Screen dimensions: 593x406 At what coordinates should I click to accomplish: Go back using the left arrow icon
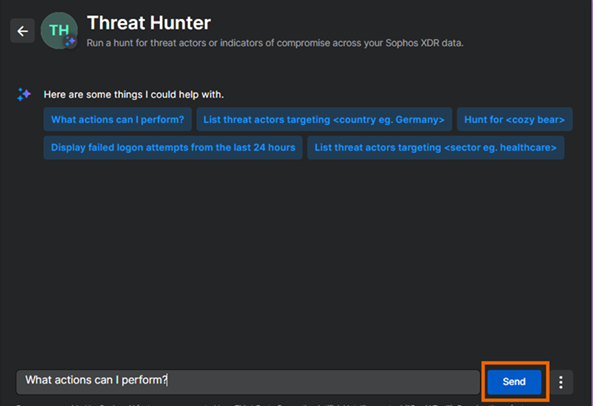coord(22,31)
